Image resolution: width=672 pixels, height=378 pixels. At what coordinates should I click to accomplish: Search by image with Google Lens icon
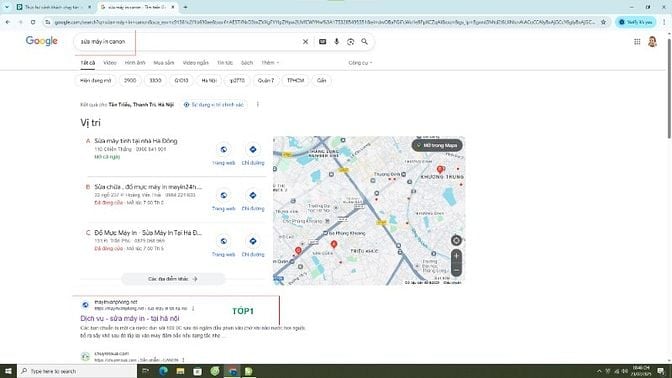pos(351,42)
